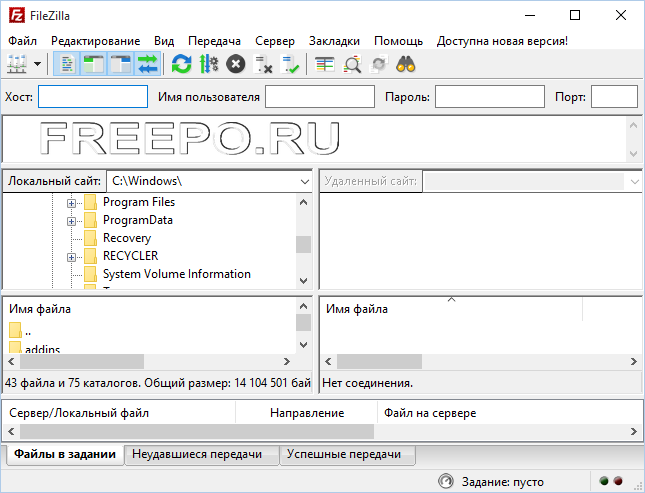This screenshot has width=645, height=493.
Task: Select the Program Files folder
Action: point(139,202)
